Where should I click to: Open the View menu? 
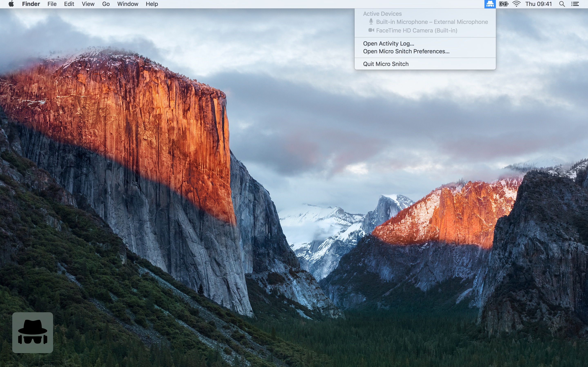(x=88, y=4)
